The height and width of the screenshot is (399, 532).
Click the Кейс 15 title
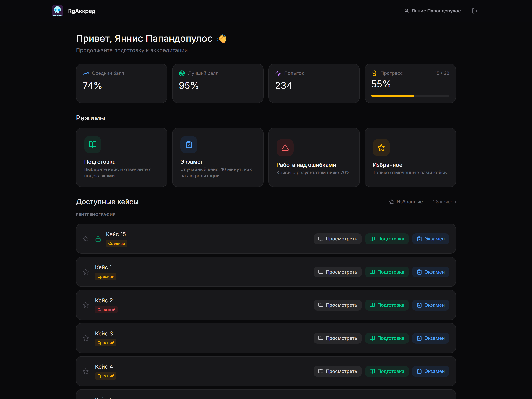(x=116, y=234)
